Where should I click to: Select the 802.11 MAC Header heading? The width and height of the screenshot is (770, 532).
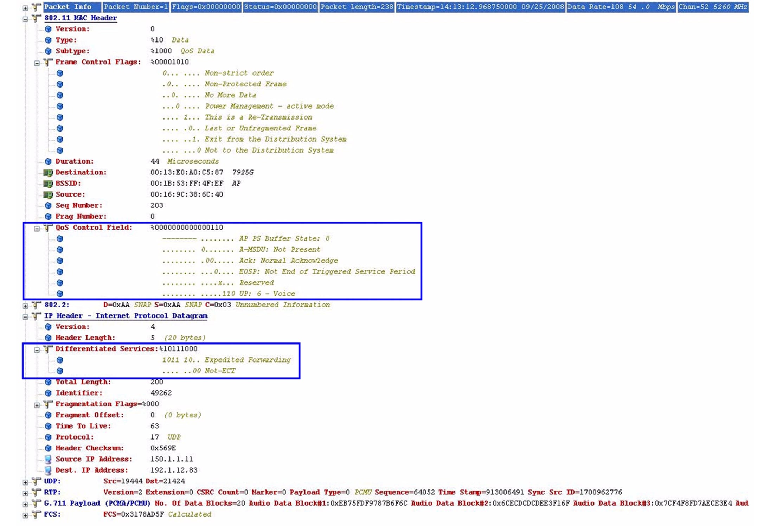coord(81,18)
